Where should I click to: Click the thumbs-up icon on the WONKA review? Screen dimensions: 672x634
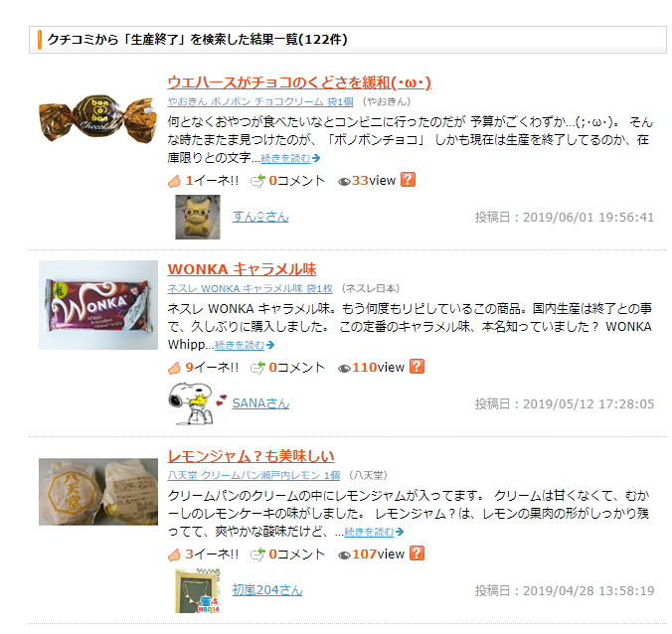click(174, 368)
